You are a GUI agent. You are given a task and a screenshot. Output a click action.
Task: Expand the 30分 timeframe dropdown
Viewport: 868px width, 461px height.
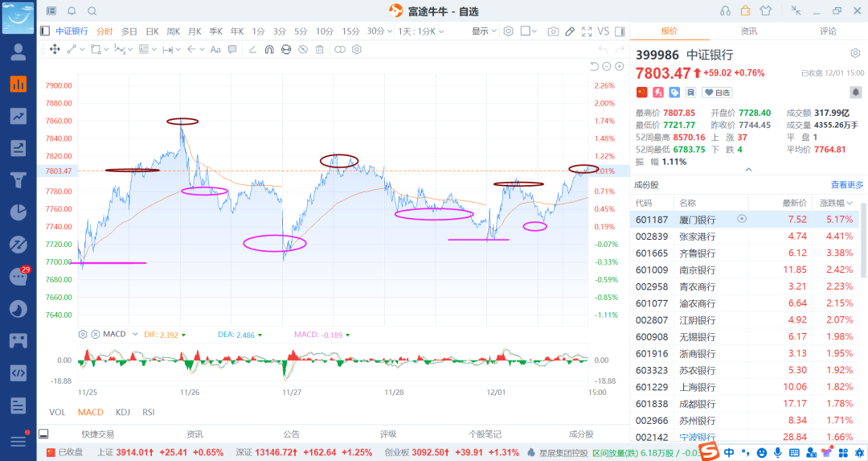click(379, 31)
